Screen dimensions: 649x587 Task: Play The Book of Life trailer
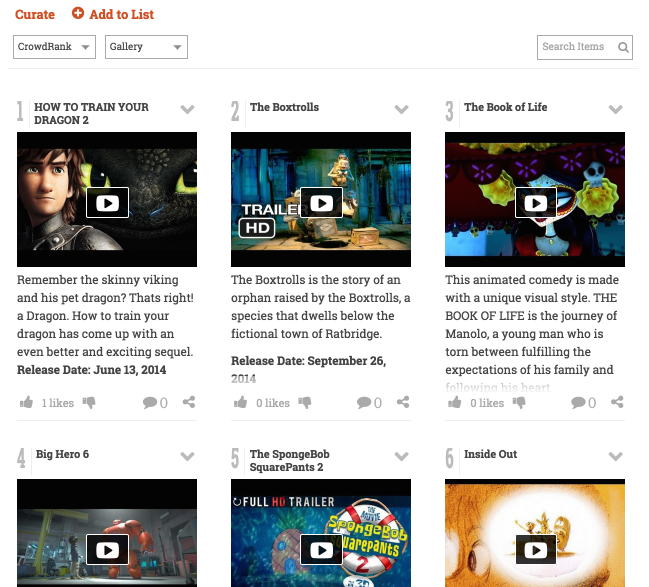coord(536,203)
